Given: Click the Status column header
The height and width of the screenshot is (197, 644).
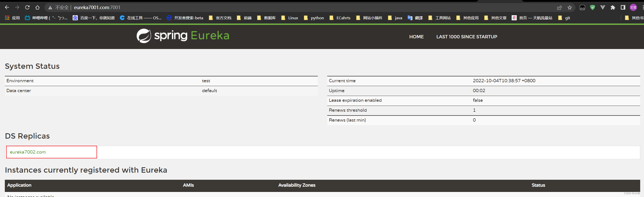Looking at the screenshot, I should coord(538,185).
